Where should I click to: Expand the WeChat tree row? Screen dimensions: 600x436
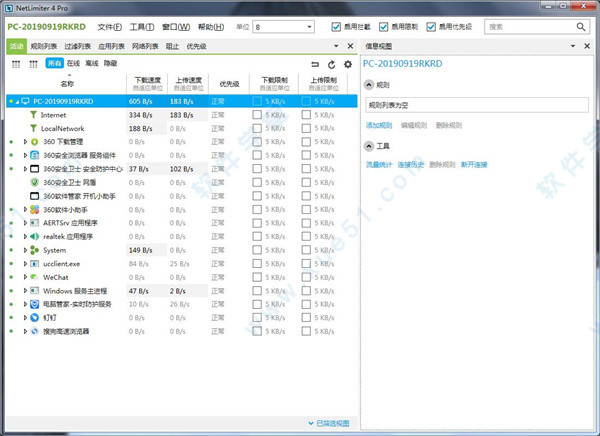click(x=25, y=277)
